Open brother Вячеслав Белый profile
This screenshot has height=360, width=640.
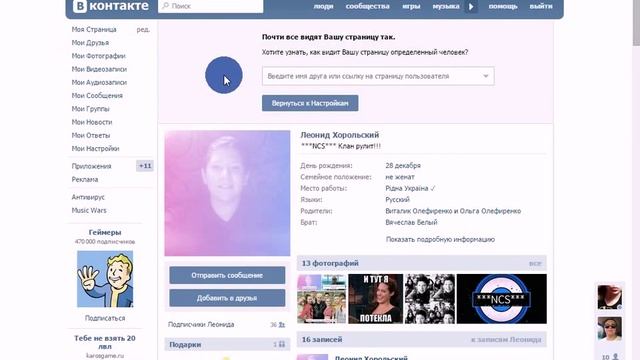click(411, 222)
